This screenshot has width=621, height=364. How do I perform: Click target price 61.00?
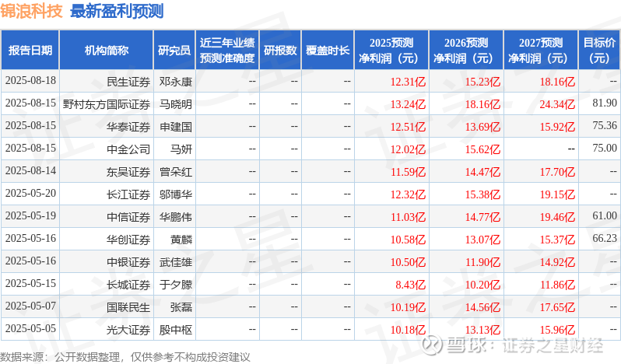pos(605,216)
